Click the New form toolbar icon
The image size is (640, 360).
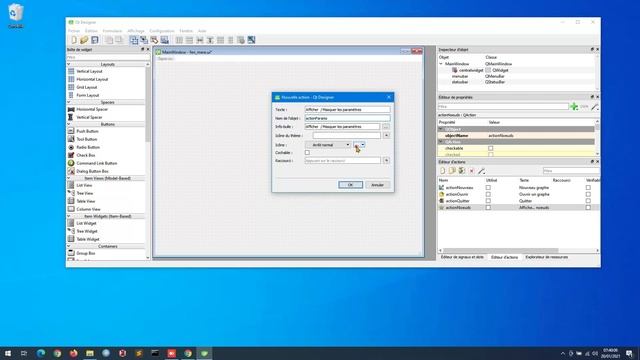(x=74, y=40)
